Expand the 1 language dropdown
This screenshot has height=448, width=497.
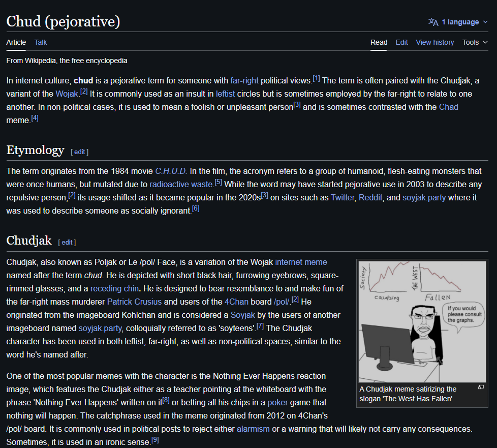(460, 22)
